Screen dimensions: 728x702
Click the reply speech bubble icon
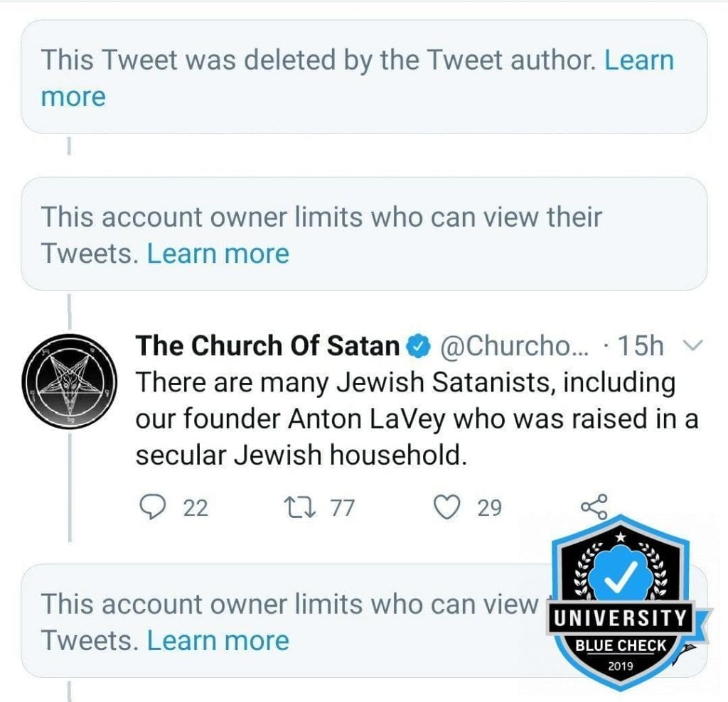tap(153, 507)
